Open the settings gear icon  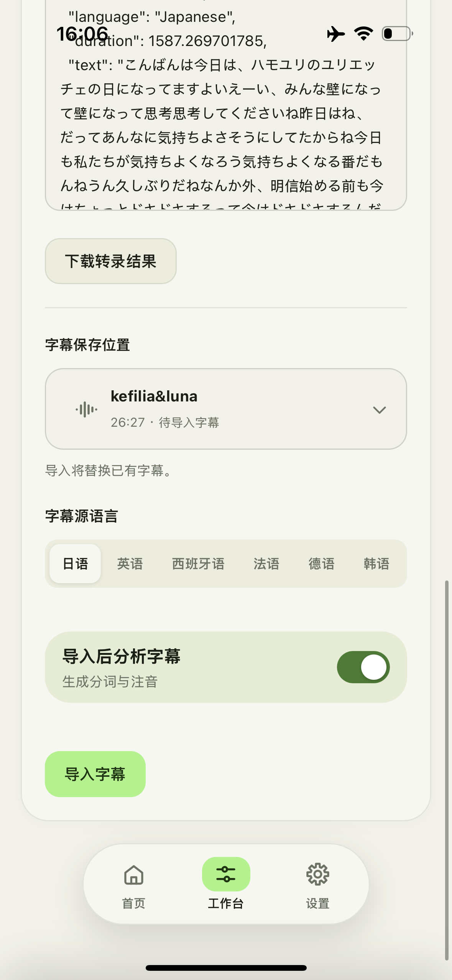click(317, 875)
